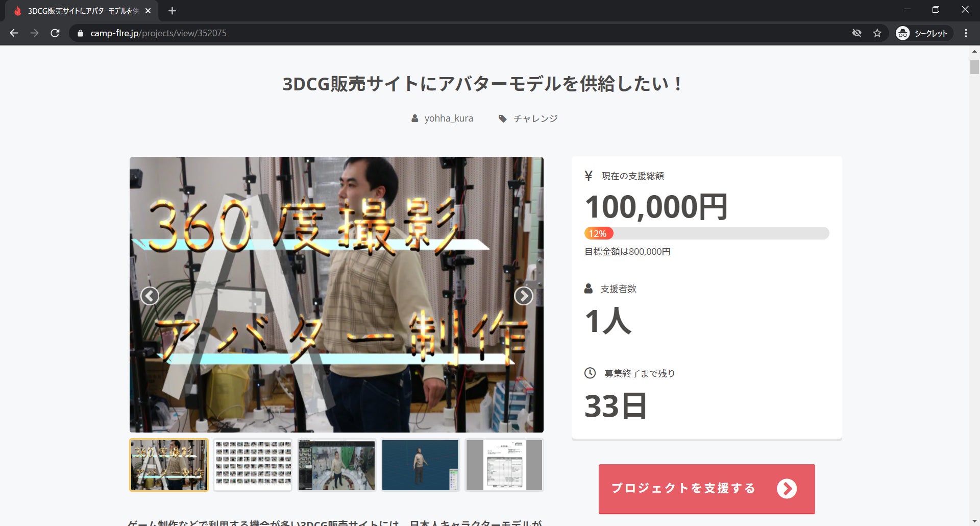Select the blue avatar model thumbnail

[421, 465]
